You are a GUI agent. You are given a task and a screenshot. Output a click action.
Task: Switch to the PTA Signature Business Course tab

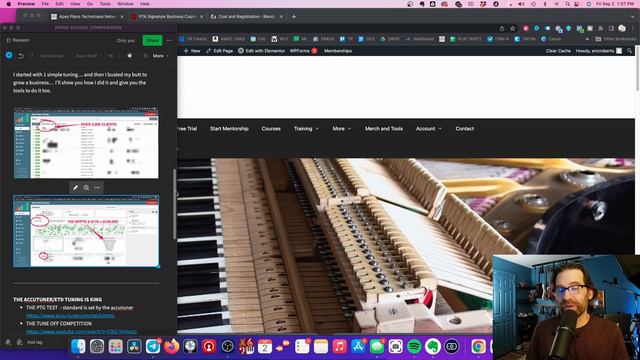point(167,17)
